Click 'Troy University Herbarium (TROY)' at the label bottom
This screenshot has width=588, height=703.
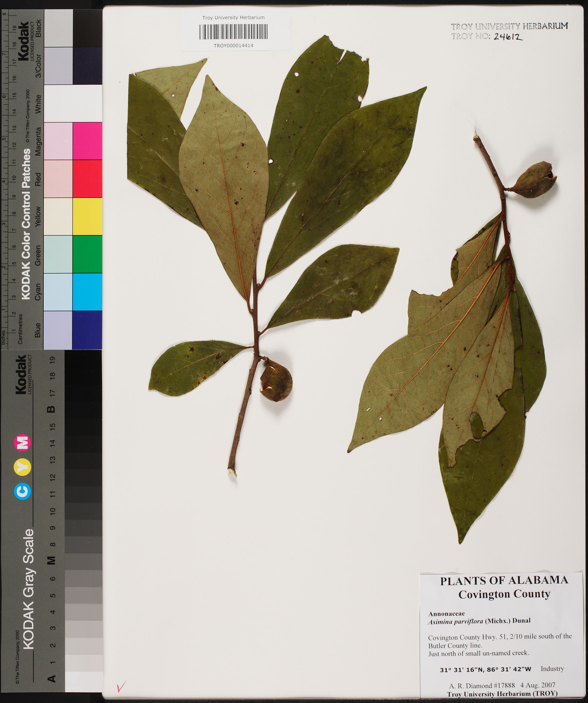(x=502, y=694)
